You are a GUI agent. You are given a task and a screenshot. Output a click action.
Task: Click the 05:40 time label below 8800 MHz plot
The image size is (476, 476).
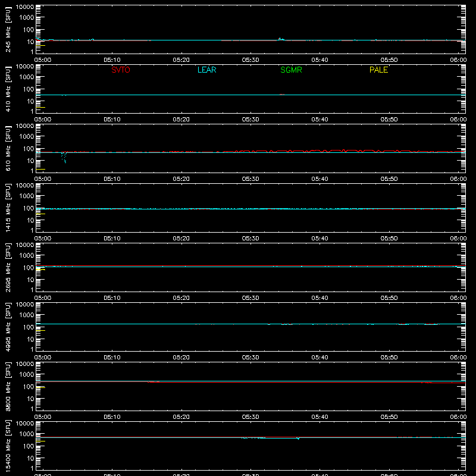pyautogui.click(x=320, y=417)
